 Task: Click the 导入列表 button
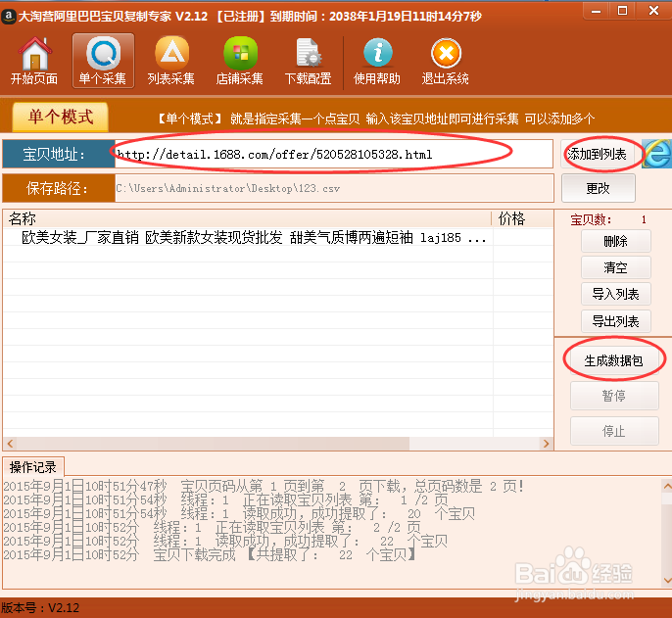(x=616, y=294)
